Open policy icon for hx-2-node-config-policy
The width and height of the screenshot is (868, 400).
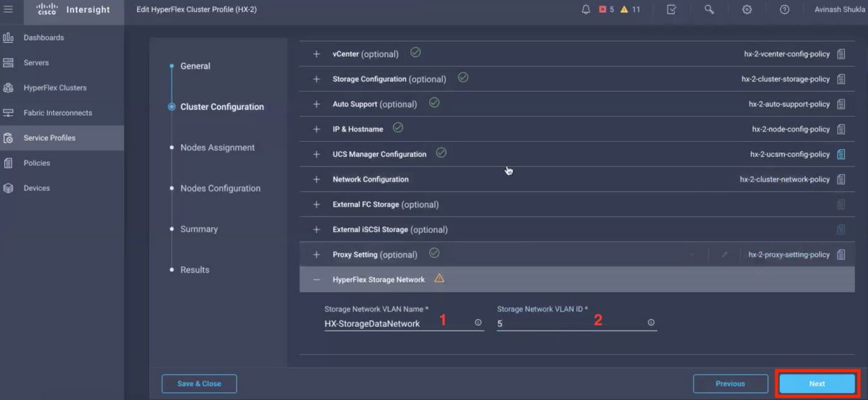coord(841,129)
